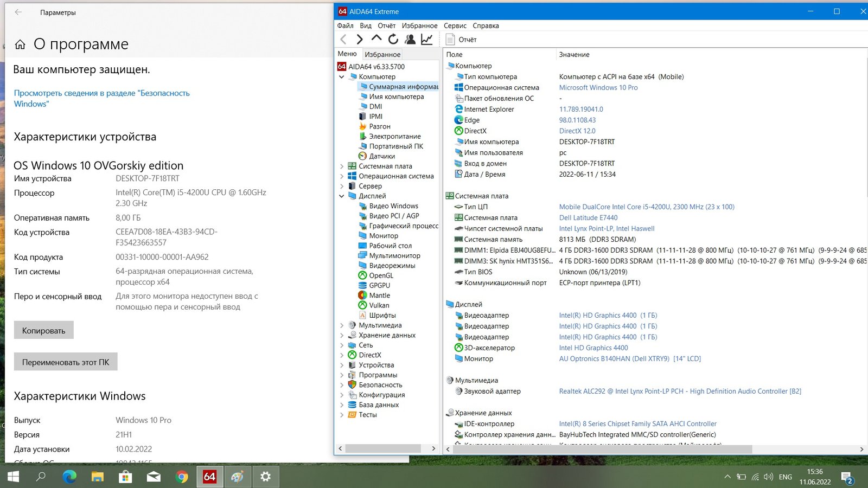Click Переименовать этот ПК button
The image size is (868, 488).
click(x=66, y=362)
